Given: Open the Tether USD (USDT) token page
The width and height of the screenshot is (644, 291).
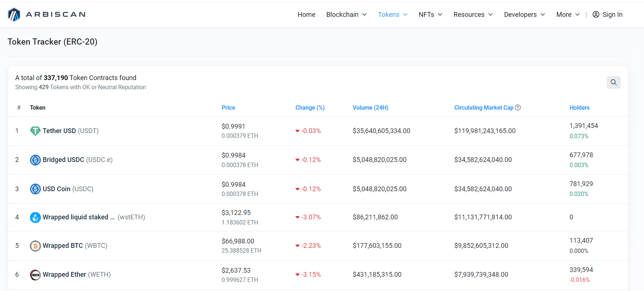Looking at the screenshot, I should [x=70, y=131].
